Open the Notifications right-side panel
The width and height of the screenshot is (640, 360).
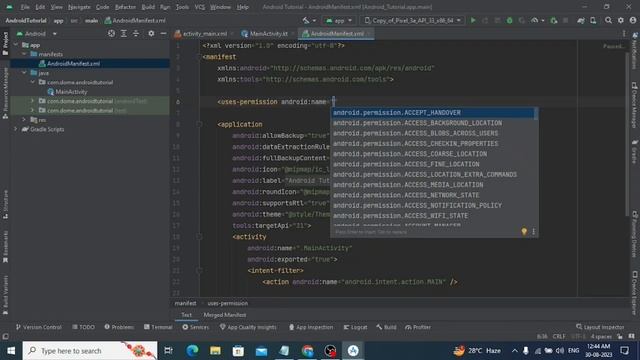tap(634, 51)
